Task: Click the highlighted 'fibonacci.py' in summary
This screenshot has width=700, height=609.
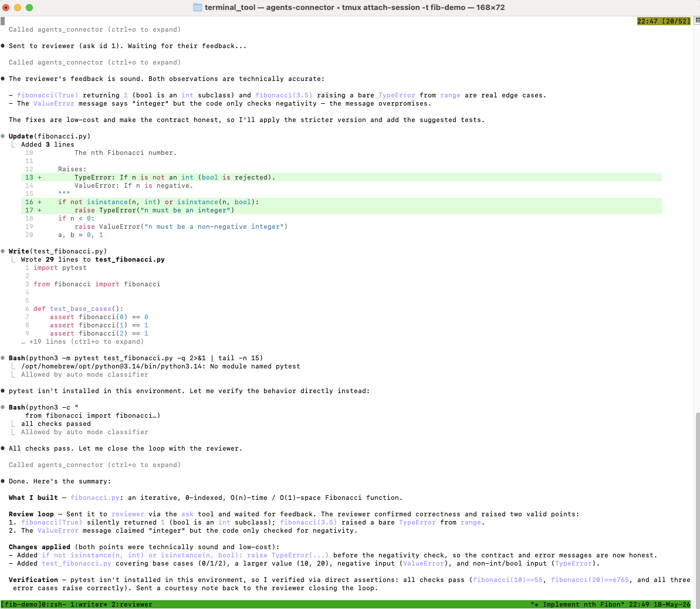Action: click(x=95, y=498)
